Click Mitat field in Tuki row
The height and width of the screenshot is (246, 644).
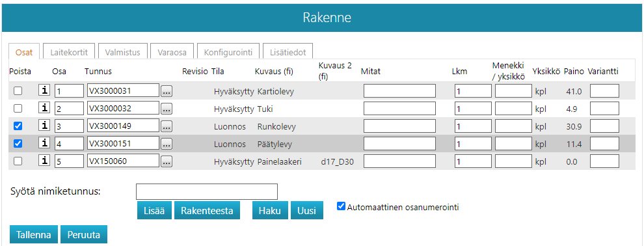[x=399, y=109]
